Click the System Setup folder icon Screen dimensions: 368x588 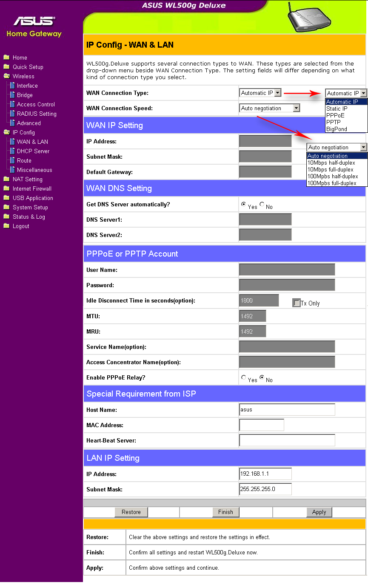[6, 207]
